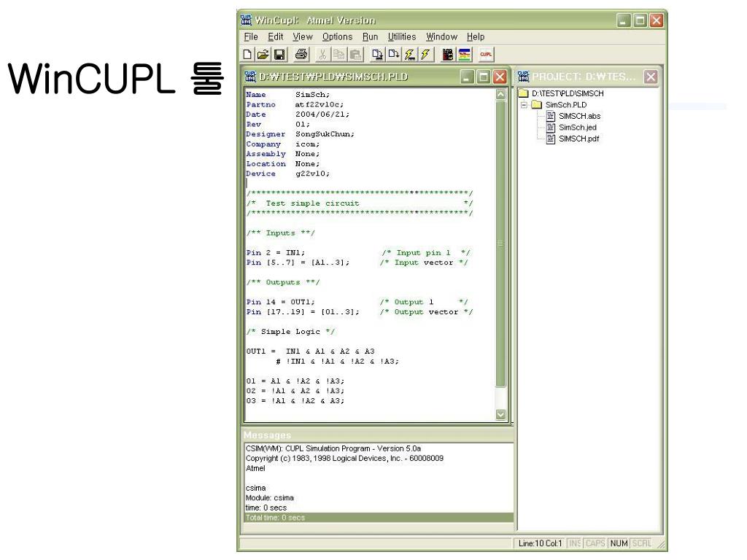747x560 pixels.
Task: Open the Edit menu
Action: coord(275,36)
